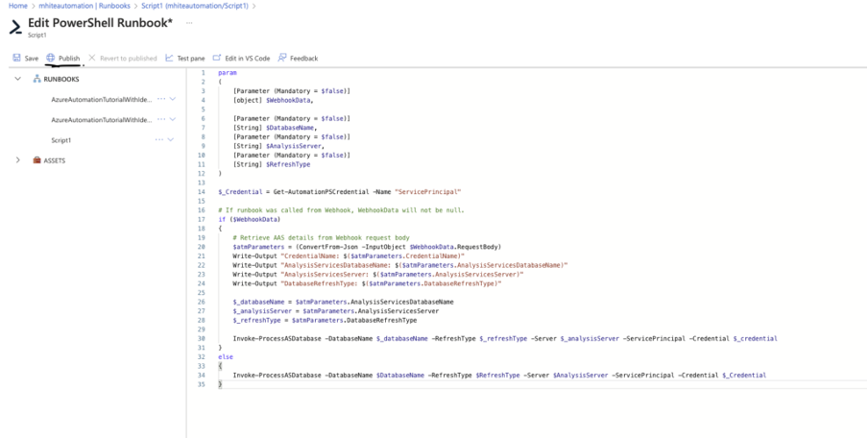This screenshot has height=438, width=868.
Task: Open the ellipsis menu beside the page title
Action: click(x=188, y=21)
